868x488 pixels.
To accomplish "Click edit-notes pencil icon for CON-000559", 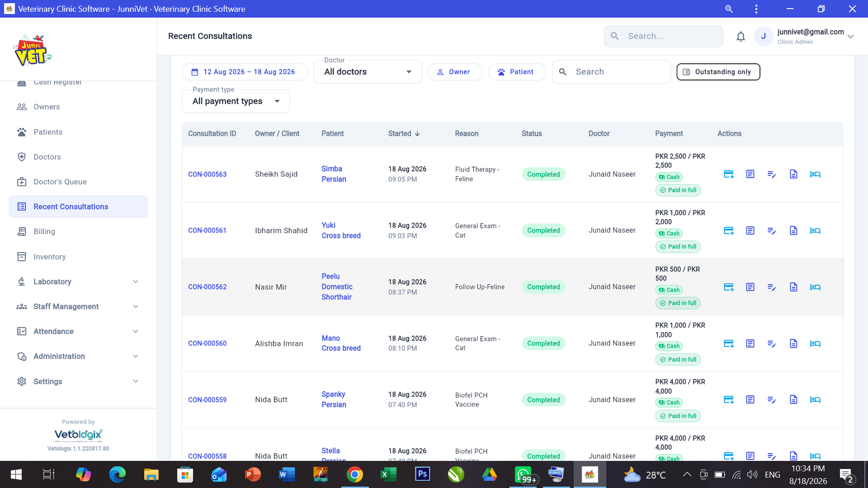I will 772,400.
